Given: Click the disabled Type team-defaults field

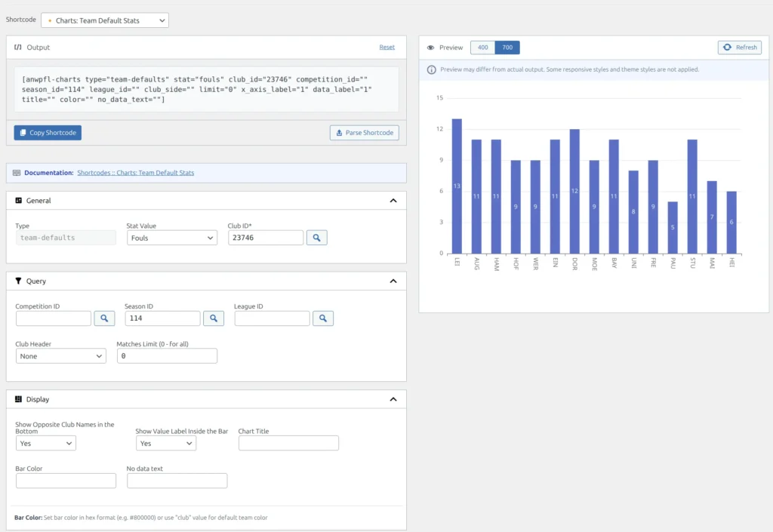Looking at the screenshot, I should coord(66,238).
